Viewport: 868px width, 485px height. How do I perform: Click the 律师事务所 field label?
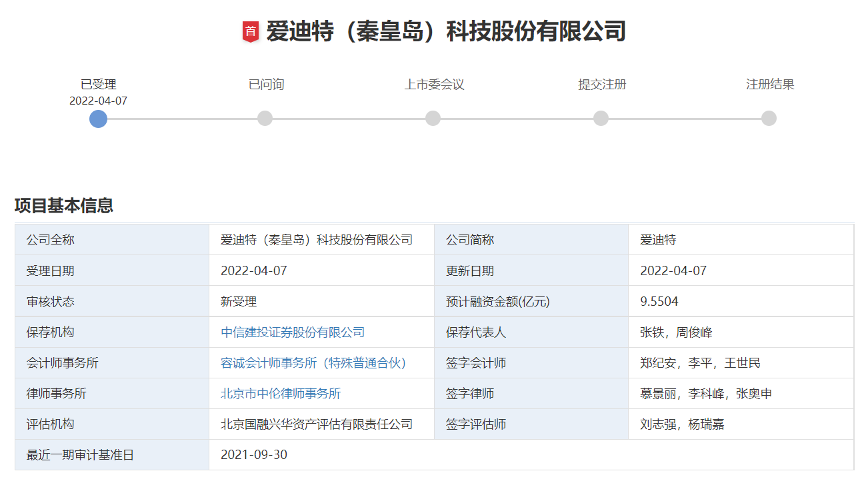tap(57, 394)
